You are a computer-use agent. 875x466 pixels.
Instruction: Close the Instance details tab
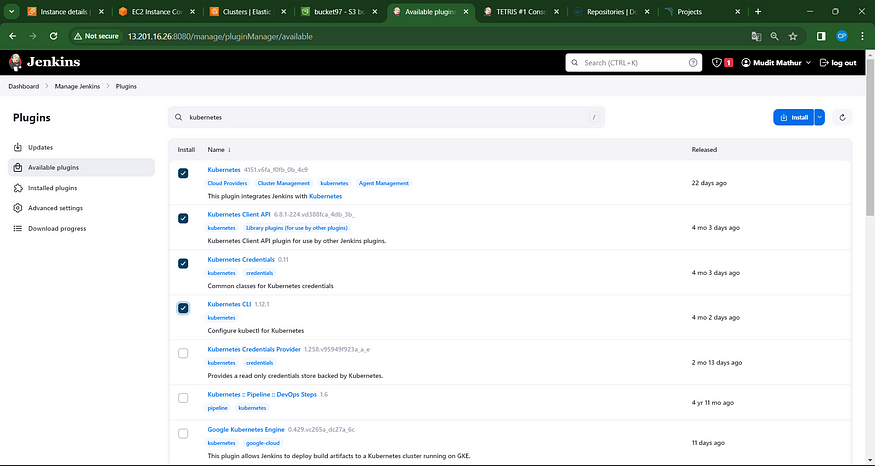[x=101, y=12]
